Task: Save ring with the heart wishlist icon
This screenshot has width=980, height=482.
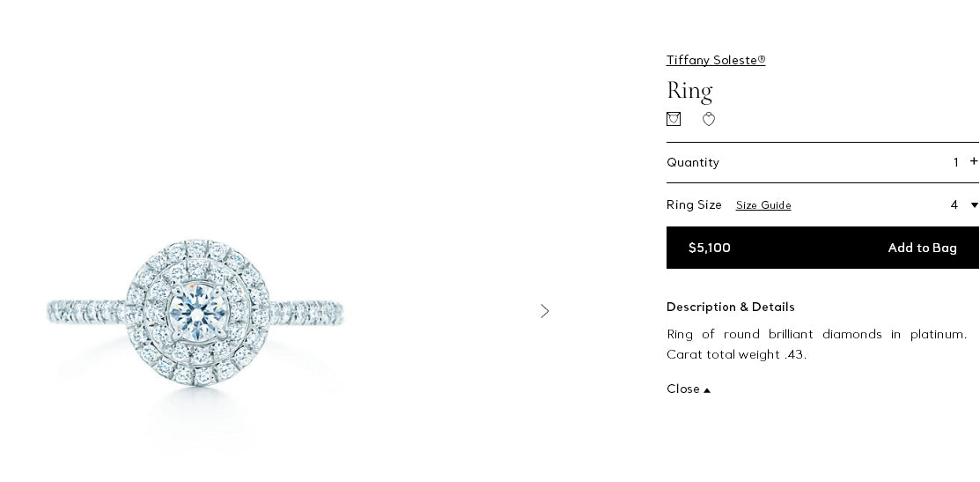Action: point(709,119)
